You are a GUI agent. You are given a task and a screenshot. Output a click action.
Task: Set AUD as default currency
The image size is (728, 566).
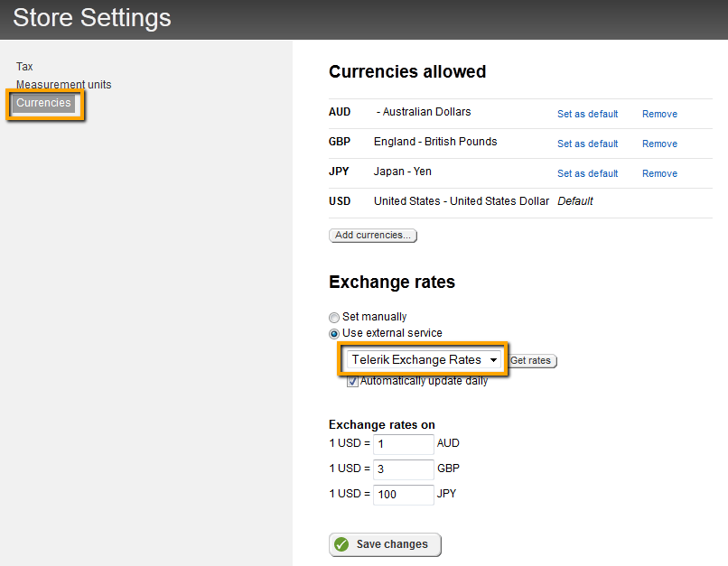coord(587,114)
